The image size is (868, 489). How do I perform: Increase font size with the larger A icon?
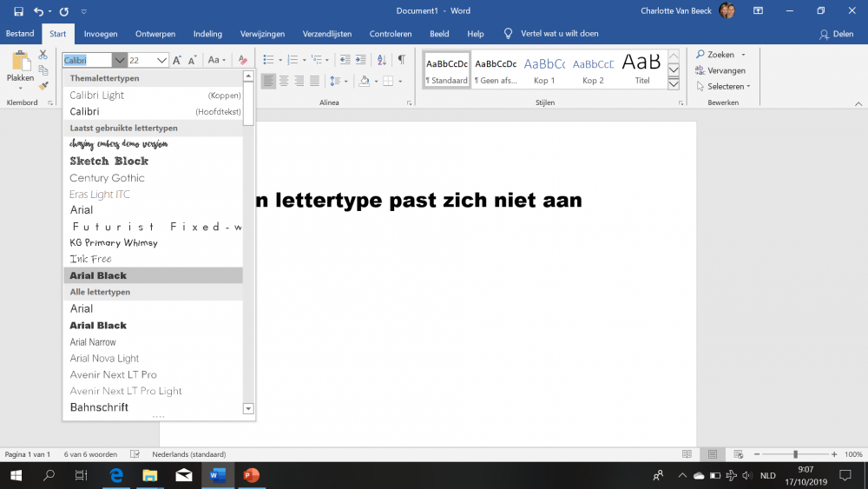click(177, 60)
